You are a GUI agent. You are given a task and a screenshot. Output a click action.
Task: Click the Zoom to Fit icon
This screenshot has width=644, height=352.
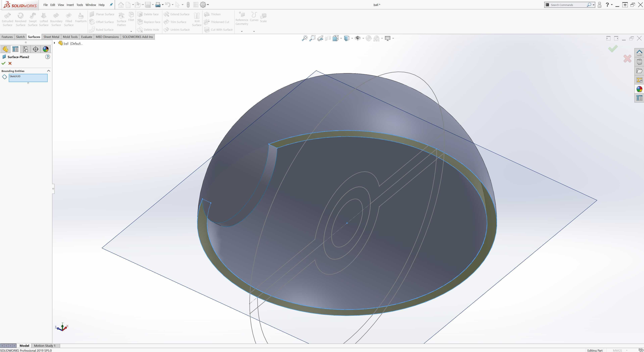pyautogui.click(x=305, y=38)
